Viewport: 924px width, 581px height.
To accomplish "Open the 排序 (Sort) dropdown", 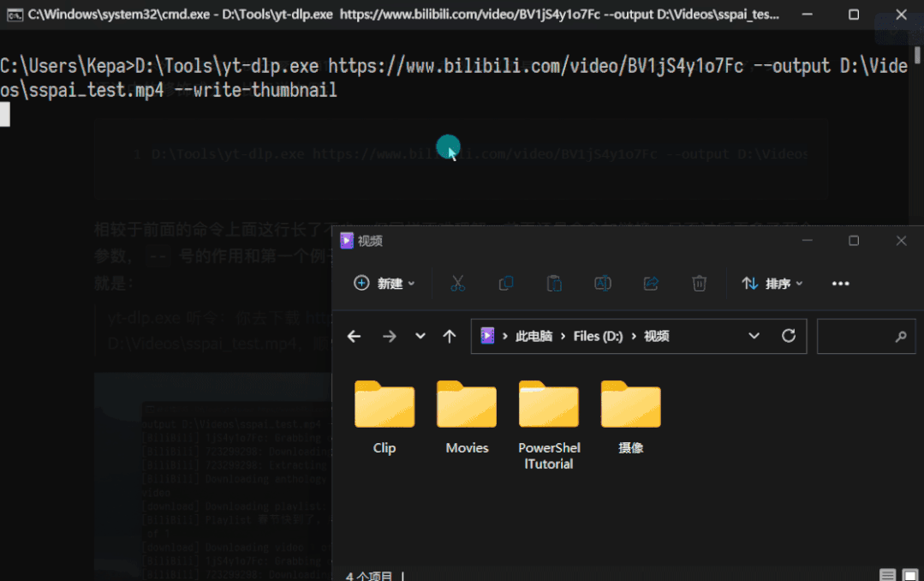I will point(772,284).
